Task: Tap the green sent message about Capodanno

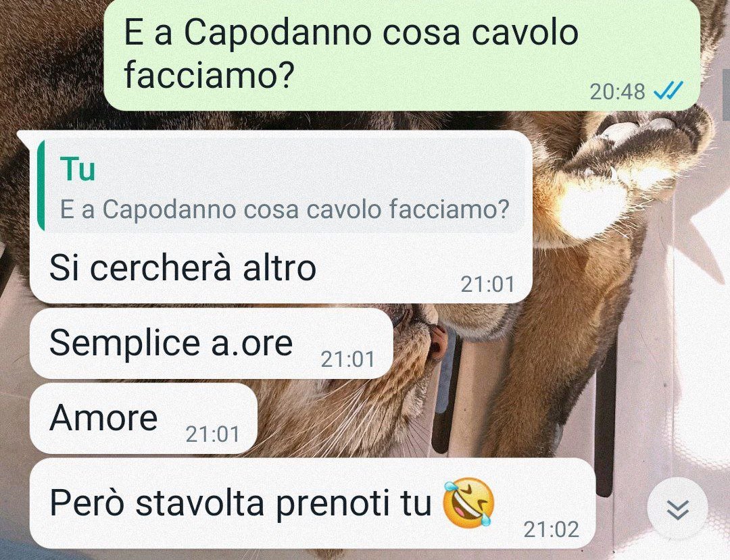Action: tap(401, 55)
